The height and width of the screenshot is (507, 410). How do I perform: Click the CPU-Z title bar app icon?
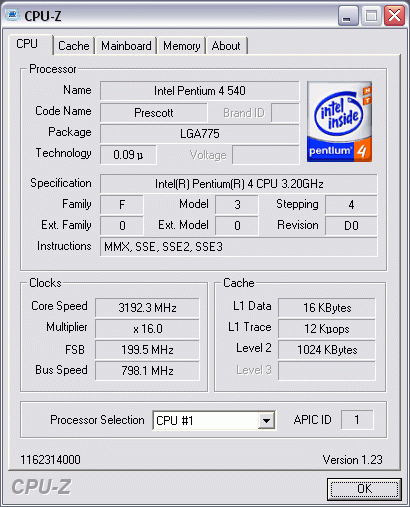[12, 15]
